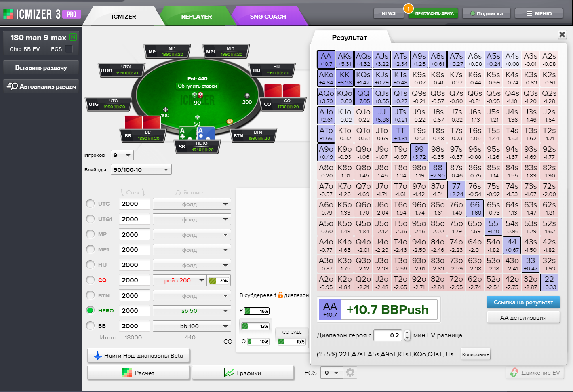Click Вставить раздачу button

41,67
